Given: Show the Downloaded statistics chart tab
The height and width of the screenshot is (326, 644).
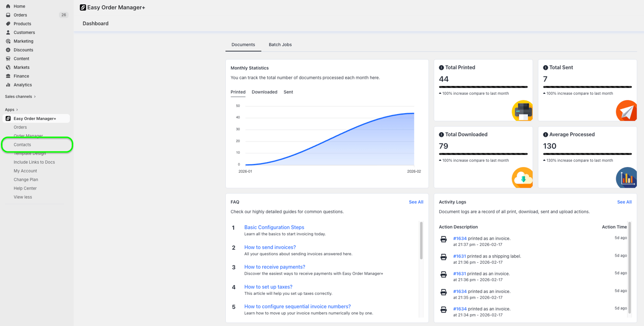Looking at the screenshot, I should click(x=264, y=92).
